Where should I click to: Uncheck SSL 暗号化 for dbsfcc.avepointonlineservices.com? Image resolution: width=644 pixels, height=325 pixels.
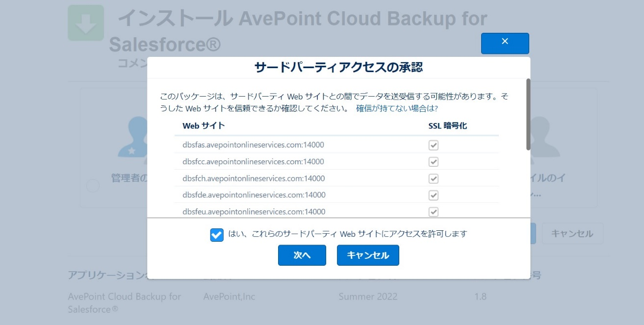[433, 161]
